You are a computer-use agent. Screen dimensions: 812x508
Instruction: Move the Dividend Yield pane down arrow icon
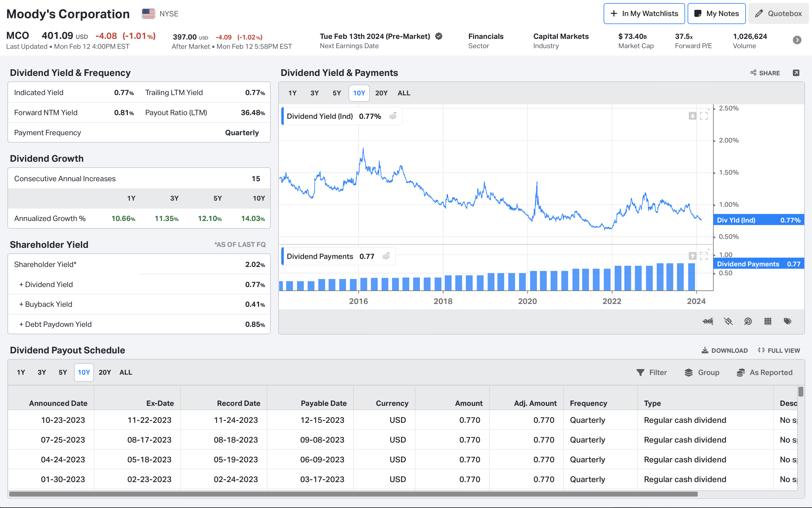point(692,116)
